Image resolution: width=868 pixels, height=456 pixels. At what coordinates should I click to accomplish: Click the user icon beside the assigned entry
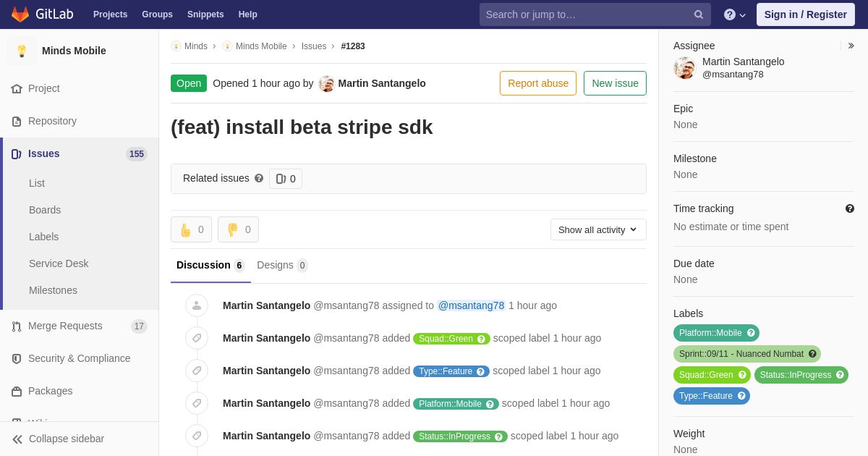coord(197,305)
